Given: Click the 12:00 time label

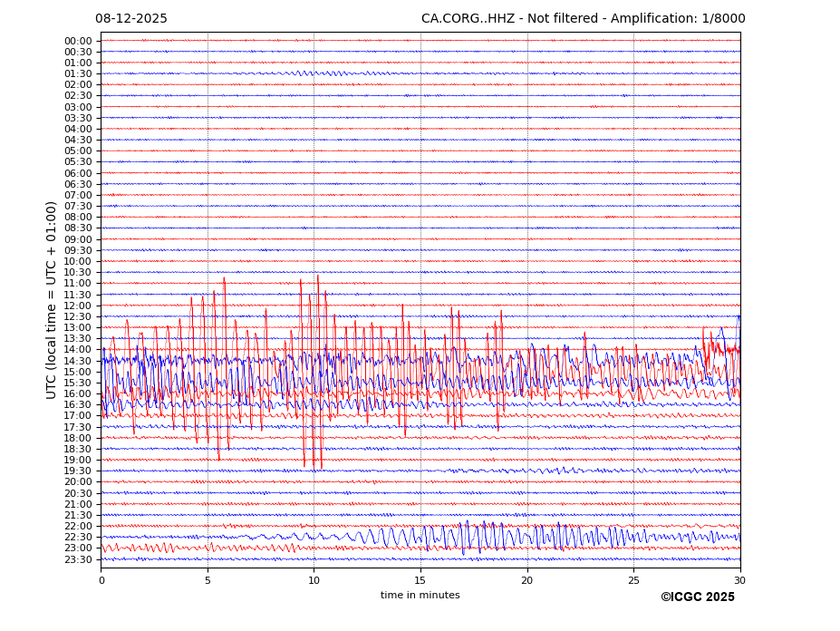Looking at the screenshot, I should [78, 306].
